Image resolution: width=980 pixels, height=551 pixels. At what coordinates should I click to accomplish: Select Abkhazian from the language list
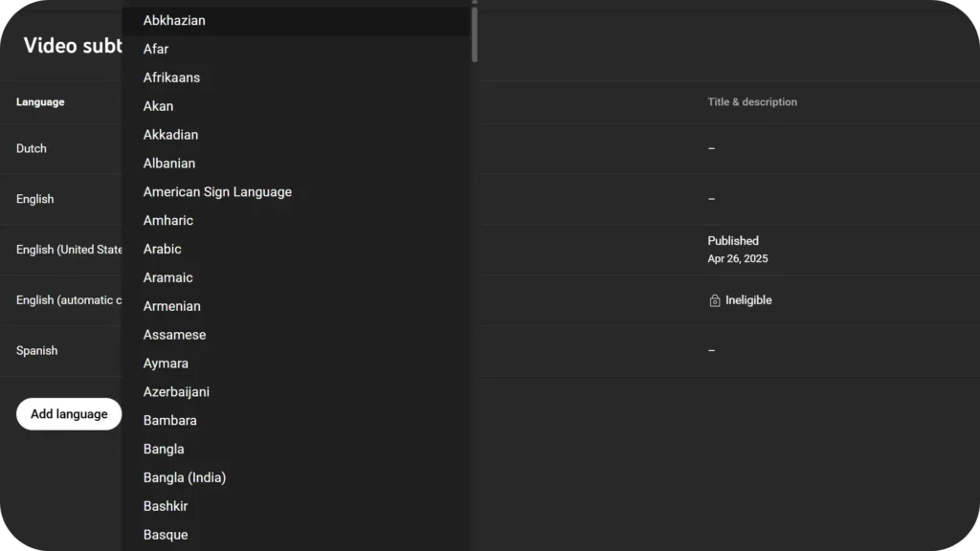pos(175,20)
